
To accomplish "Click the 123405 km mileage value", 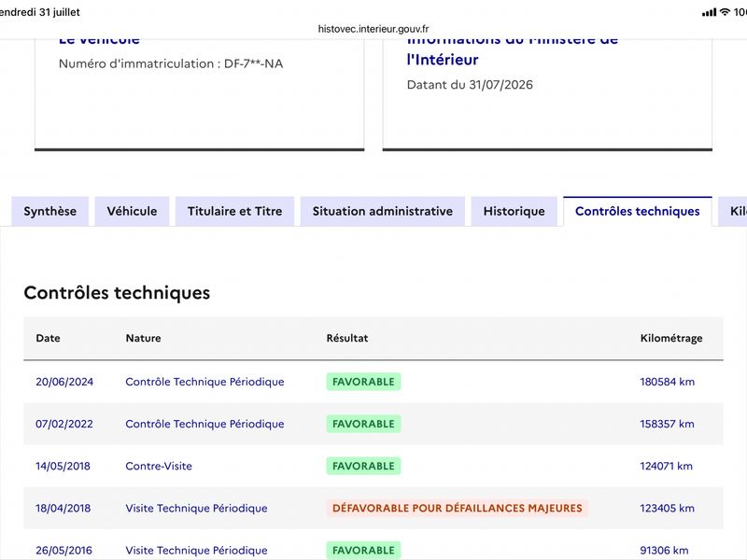I will tap(667, 508).
